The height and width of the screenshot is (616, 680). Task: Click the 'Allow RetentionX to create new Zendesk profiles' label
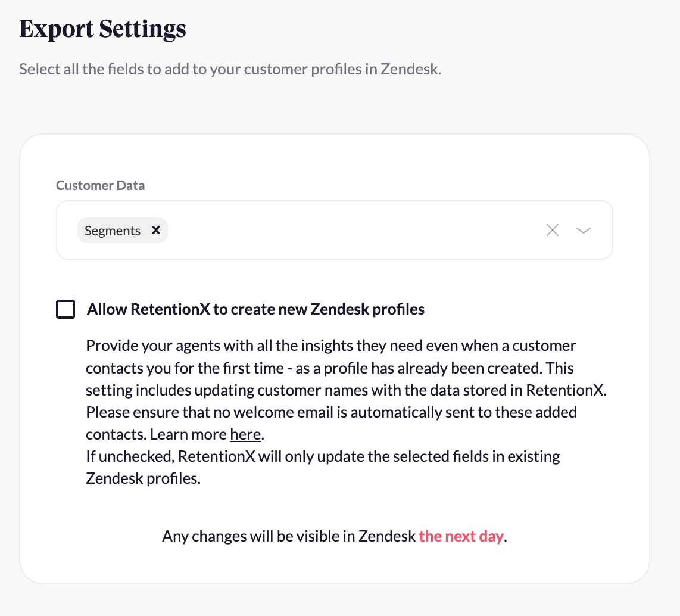pos(255,309)
